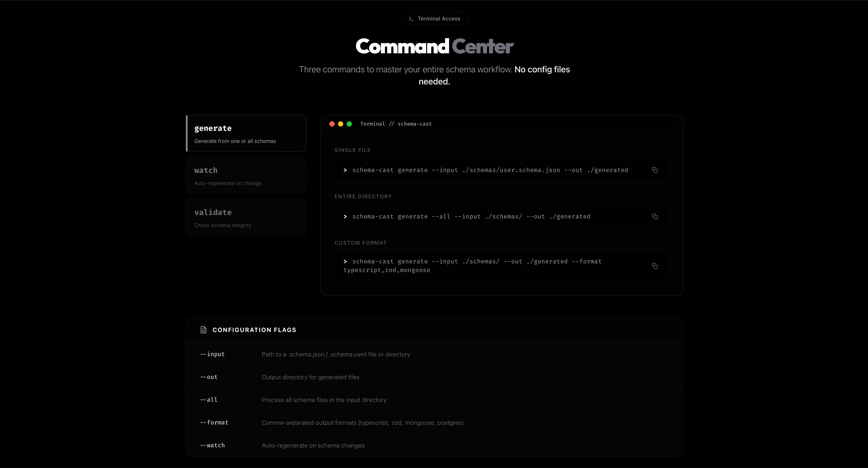Click 'No config files needed.' text
This screenshot has height=468, width=868.
[494, 76]
